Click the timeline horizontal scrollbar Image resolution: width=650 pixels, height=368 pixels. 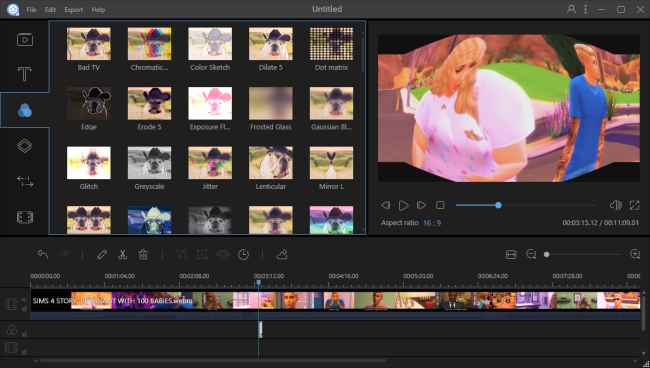click(213, 361)
